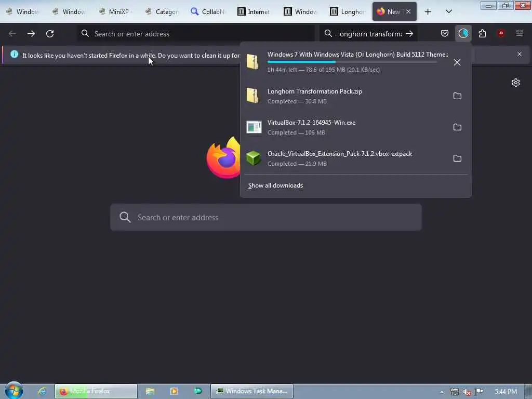The height and width of the screenshot is (399, 532).
Task: Open the uBlock Origin extension icon
Action: pyautogui.click(x=500, y=33)
